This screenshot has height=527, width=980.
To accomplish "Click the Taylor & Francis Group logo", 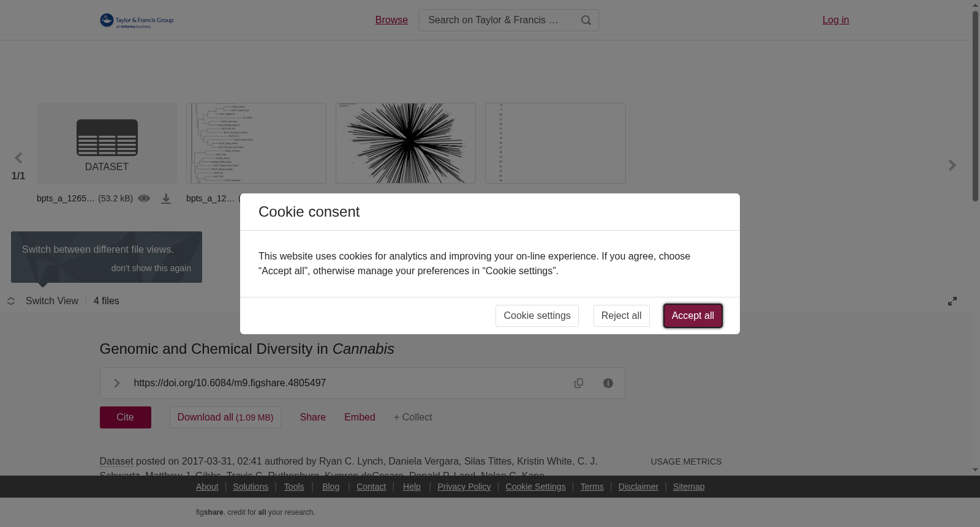I will click(137, 20).
